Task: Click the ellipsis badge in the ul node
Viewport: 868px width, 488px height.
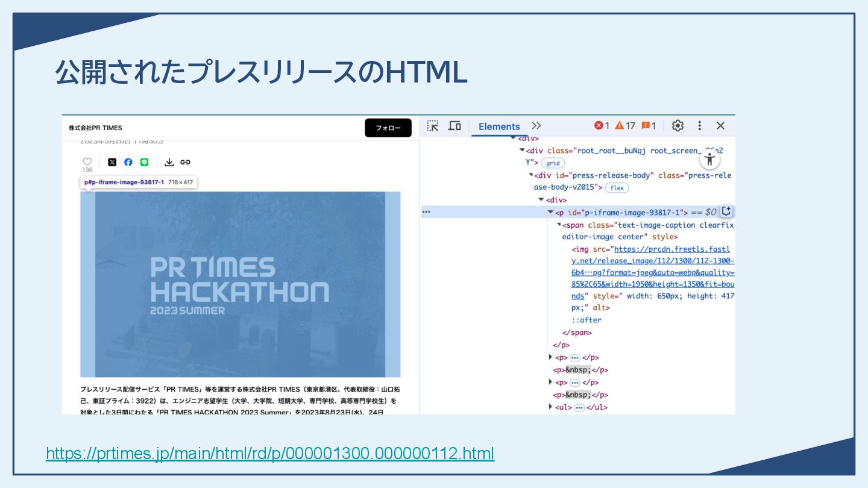Action: (x=579, y=408)
